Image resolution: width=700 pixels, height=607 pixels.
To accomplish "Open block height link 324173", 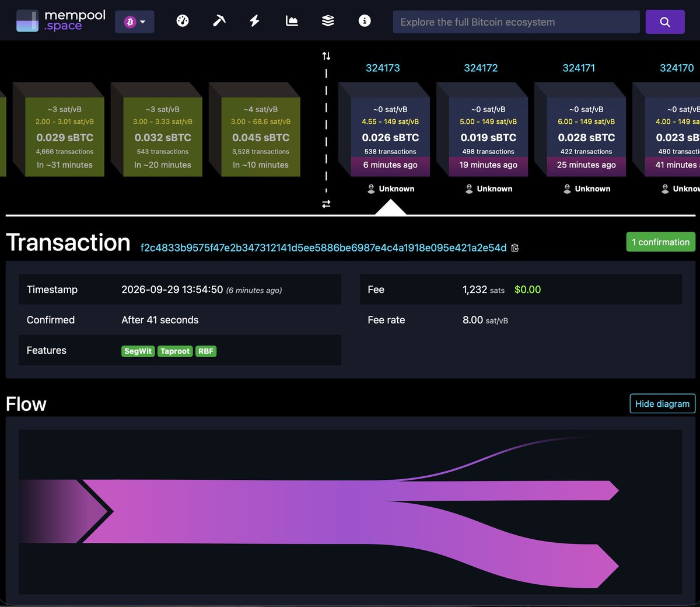I will pos(383,68).
